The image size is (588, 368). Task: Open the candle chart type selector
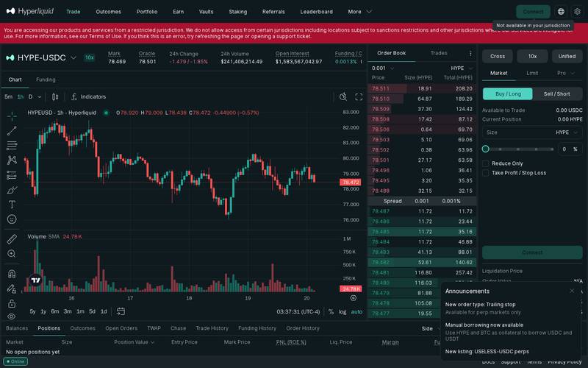(x=55, y=97)
